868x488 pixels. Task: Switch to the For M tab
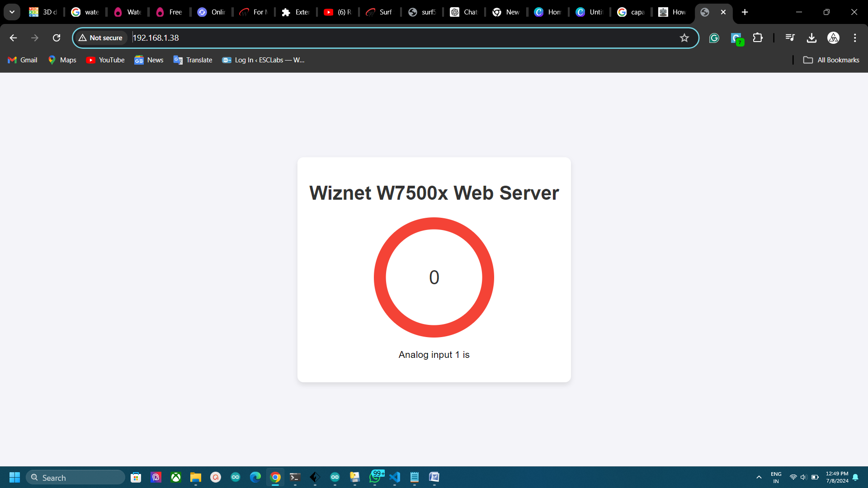coord(253,12)
